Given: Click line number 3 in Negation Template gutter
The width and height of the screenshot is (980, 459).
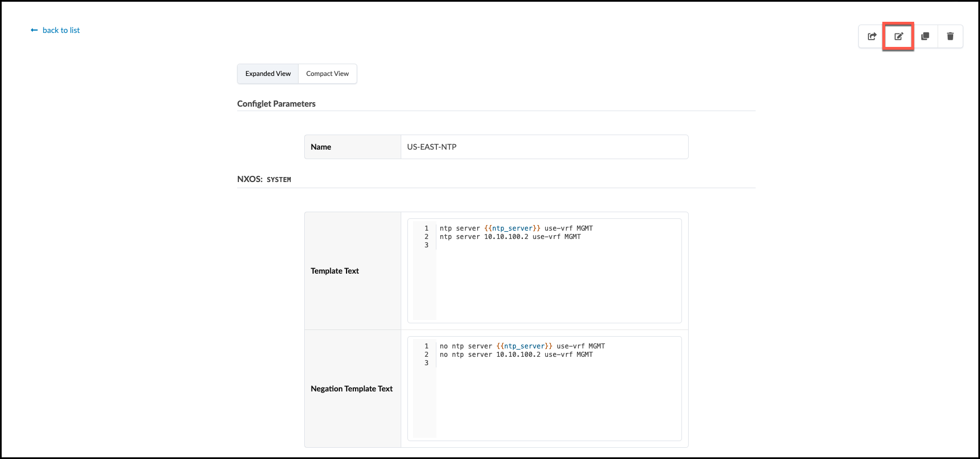Looking at the screenshot, I should coord(426,363).
